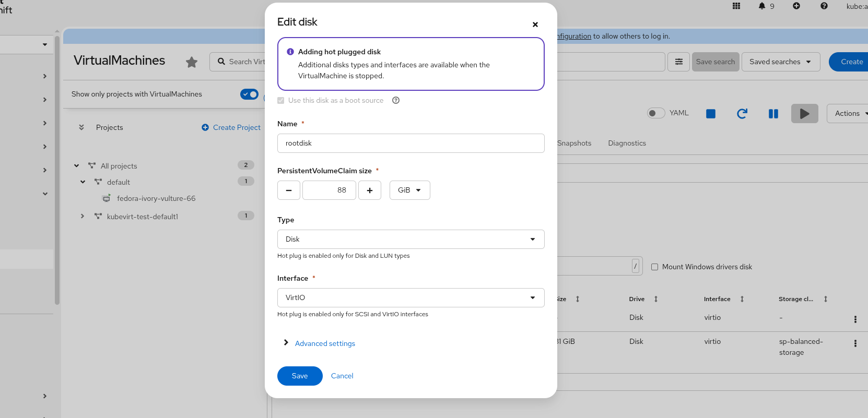The height and width of the screenshot is (418, 868).
Task: Open the application launcher grid icon
Action: point(736,6)
